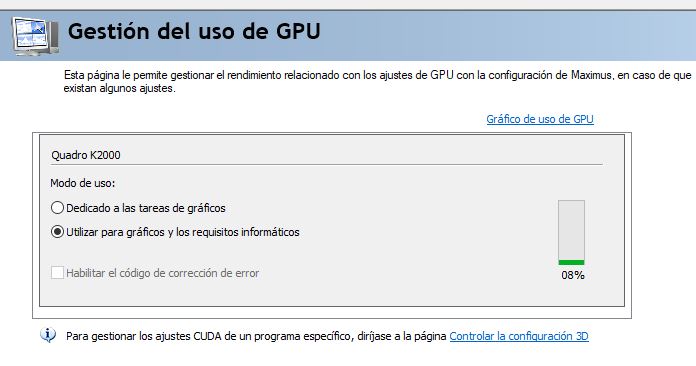Click the "Modo de uso:" label
696x366 pixels.
click(x=83, y=183)
